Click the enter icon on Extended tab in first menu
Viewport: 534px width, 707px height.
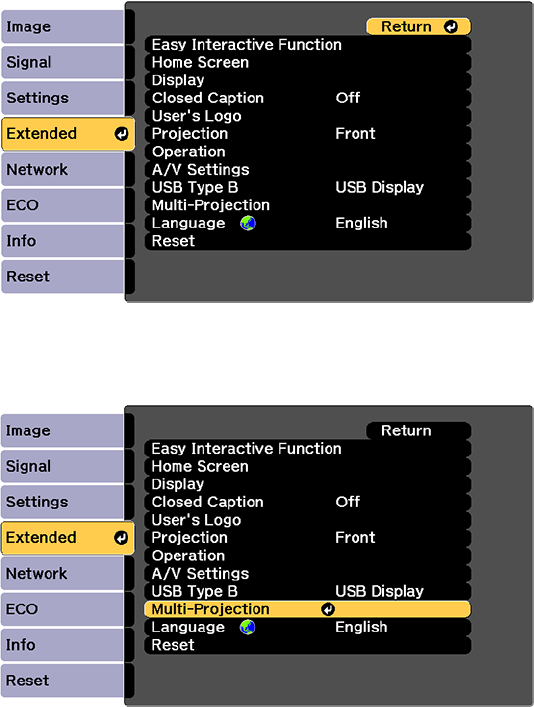121,134
